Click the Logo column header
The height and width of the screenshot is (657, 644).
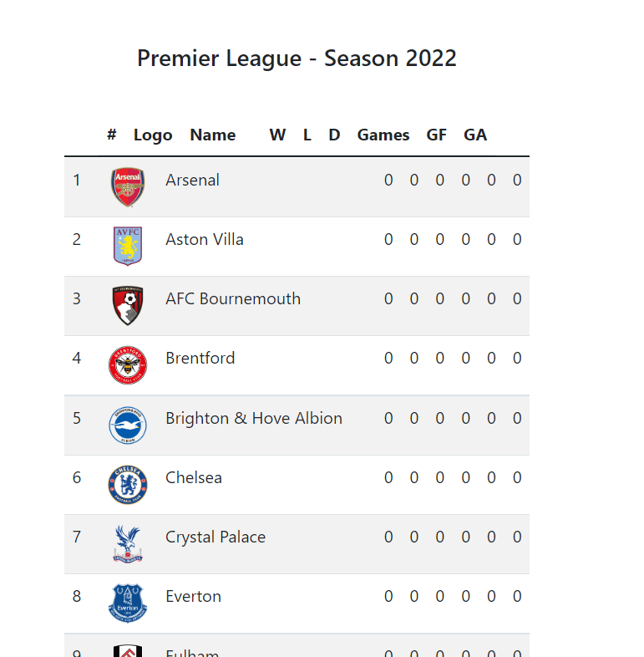153,135
